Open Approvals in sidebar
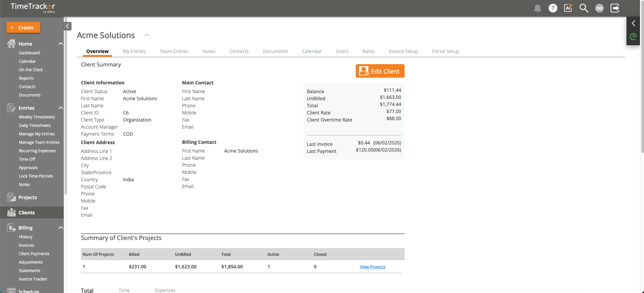Image resolution: width=644 pixels, height=293 pixels. [28, 167]
